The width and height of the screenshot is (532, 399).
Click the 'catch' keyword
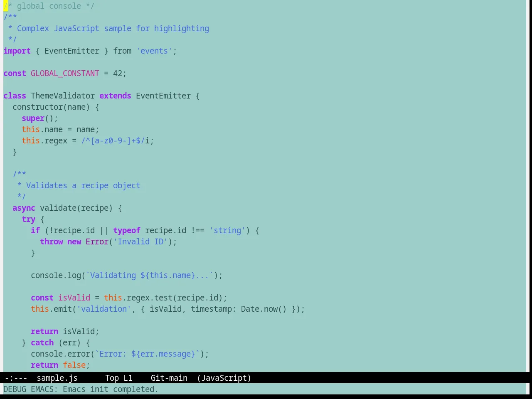pyautogui.click(x=42, y=342)
